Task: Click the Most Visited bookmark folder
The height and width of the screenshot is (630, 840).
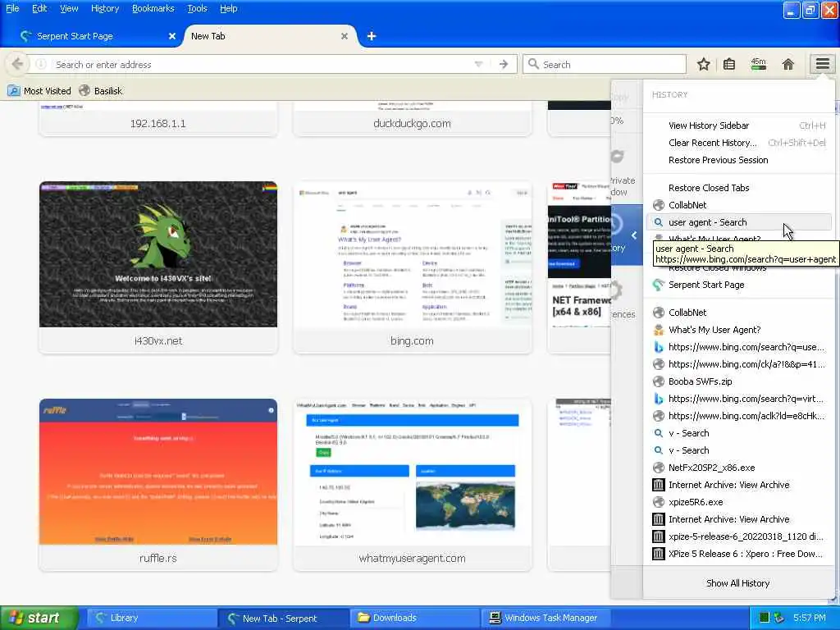Action: (x=39, y=90)
